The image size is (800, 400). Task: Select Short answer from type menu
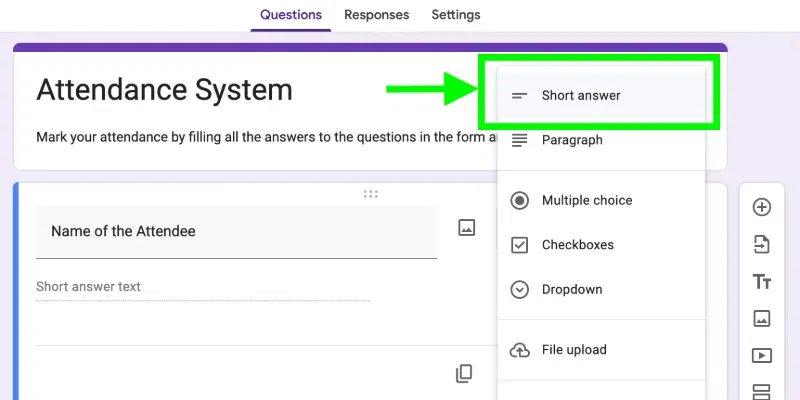pyautogui.click(x=580, y=96)
